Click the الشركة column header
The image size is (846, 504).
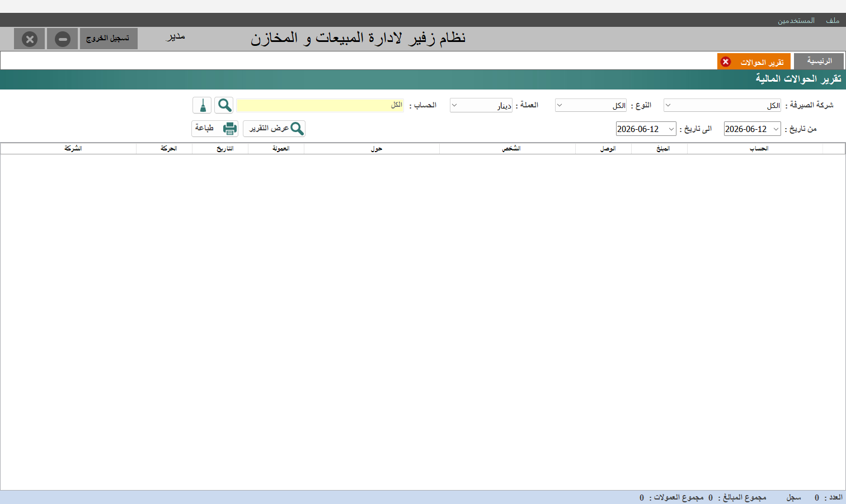[69, 149]
